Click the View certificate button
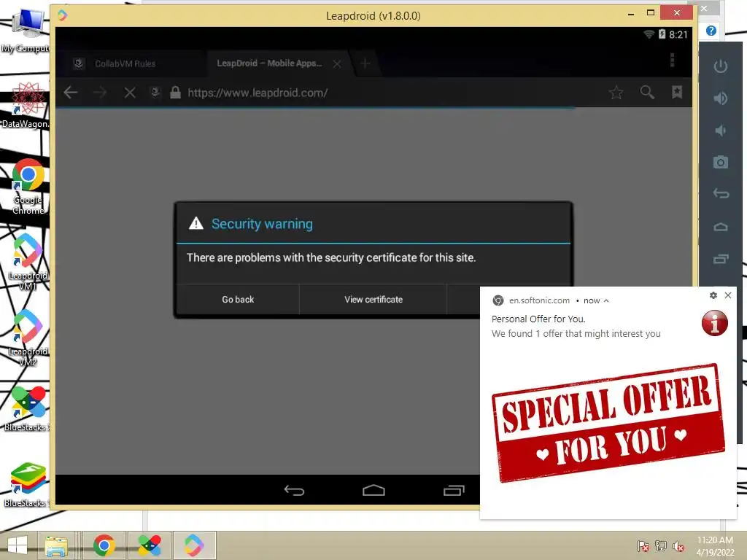The width and height of the screenshot is (747, 560). point(373,300)
